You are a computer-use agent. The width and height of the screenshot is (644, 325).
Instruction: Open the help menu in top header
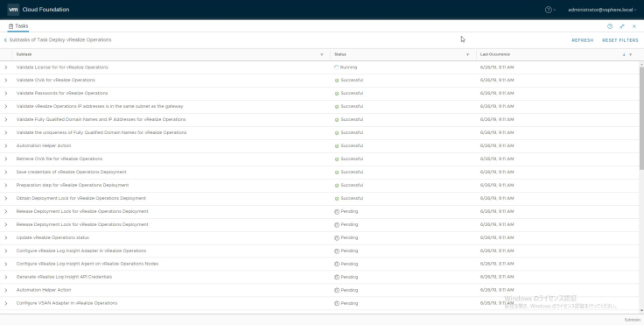(x=550, y=10)
